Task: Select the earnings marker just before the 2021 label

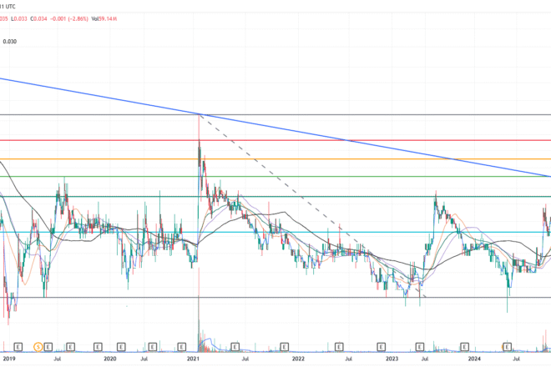Action: pos(182,346)
